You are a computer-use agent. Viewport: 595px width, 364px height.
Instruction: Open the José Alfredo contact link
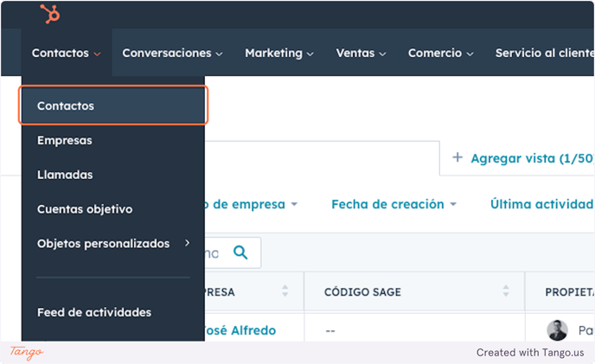pyautogui.click(x=240, y=330)
